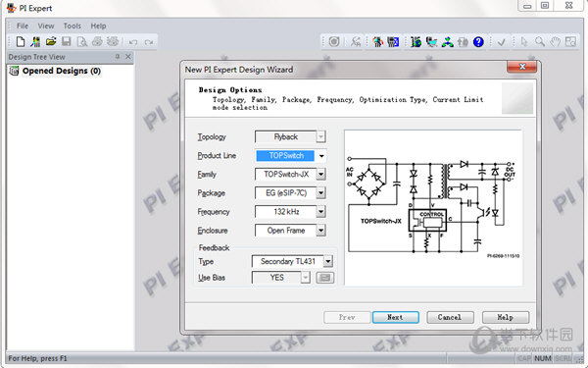Click the Help button in wizard
Screen dimensions: 588x368
pos(506,317)
